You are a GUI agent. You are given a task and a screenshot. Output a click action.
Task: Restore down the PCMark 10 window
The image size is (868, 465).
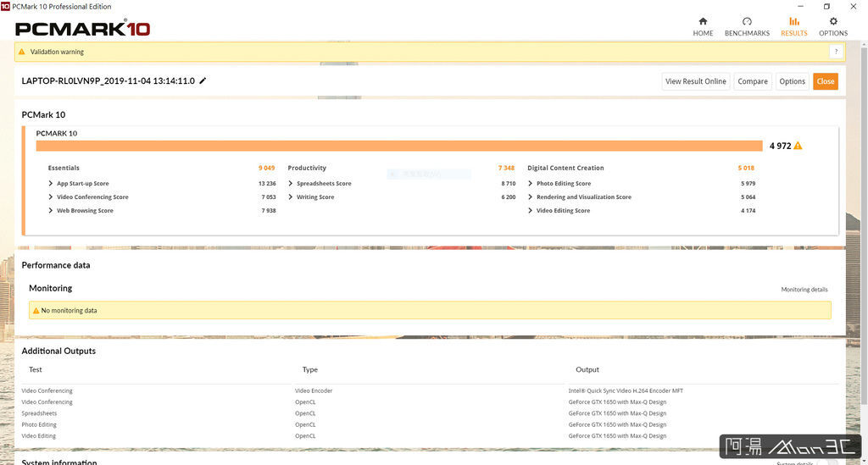point(826,6)
